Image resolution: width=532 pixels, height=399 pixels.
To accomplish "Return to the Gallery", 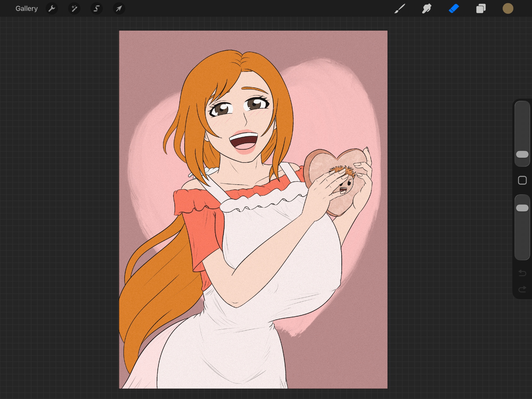I will coord(26,9).
